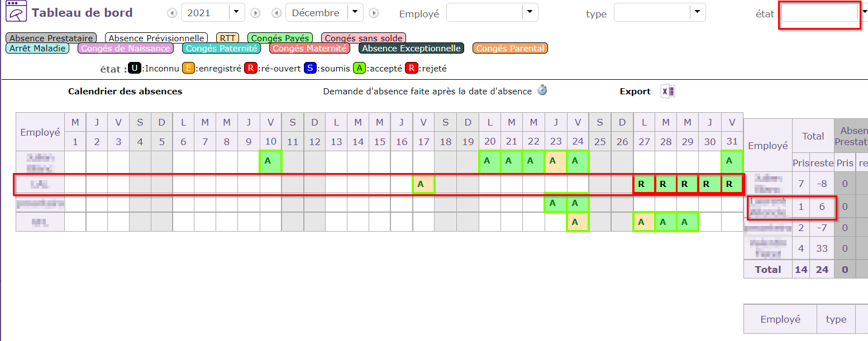This screenshot has width=868, height=341.
Task: Click the Tableau de bord title
Action: click(82, 13)
